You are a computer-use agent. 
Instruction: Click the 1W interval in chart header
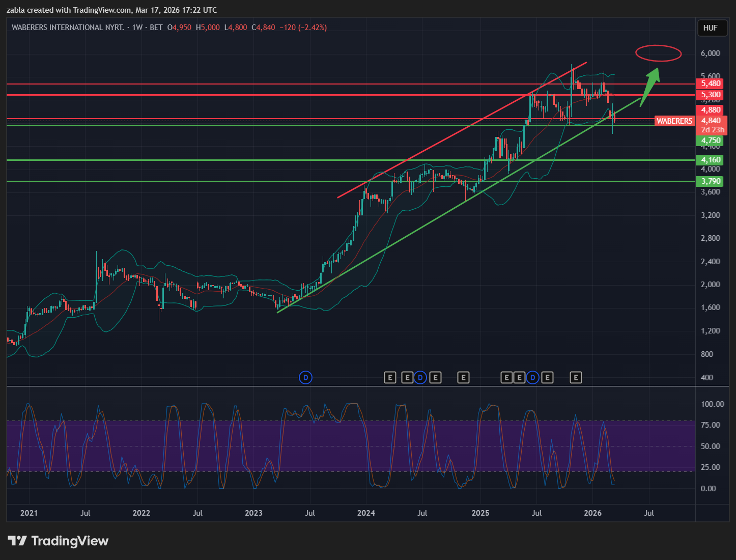[137, 27]
